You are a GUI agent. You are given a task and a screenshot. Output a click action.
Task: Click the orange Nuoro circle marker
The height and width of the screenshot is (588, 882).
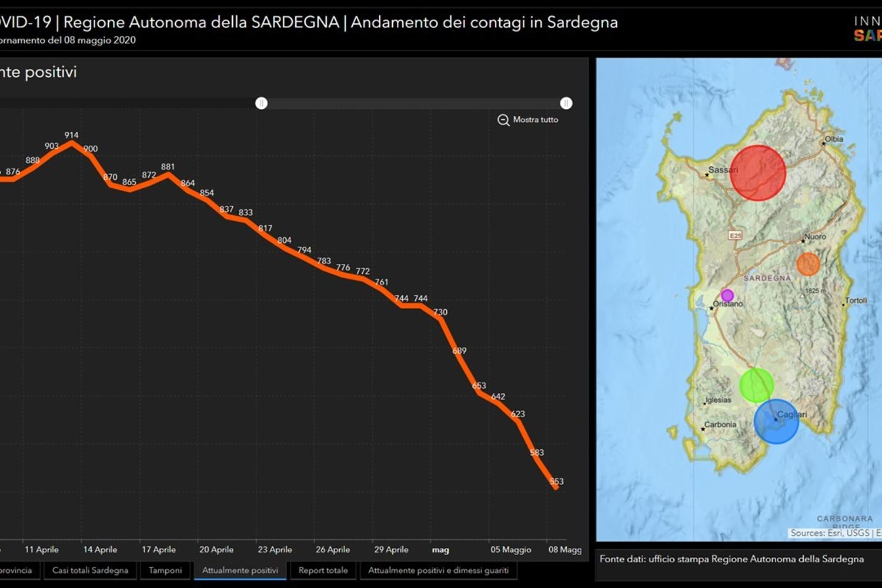[808, 264]
